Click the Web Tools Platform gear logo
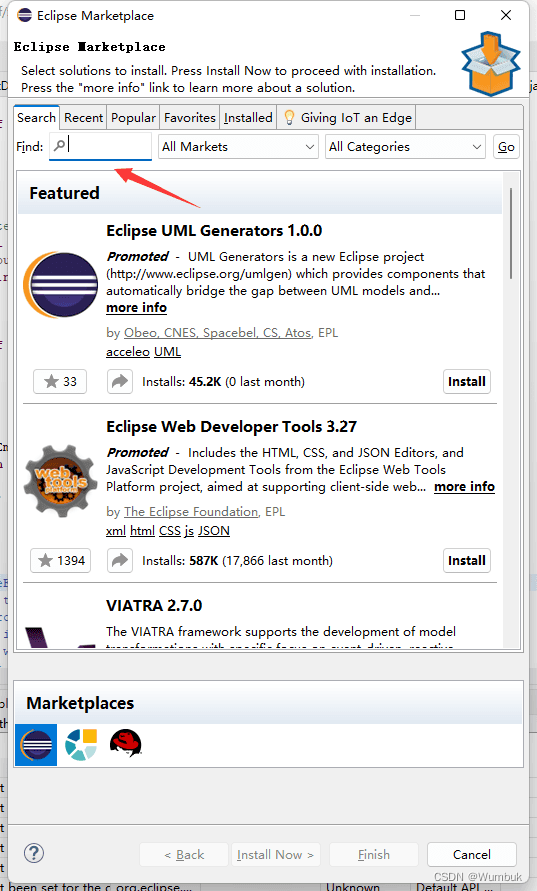 pos(60,481)
